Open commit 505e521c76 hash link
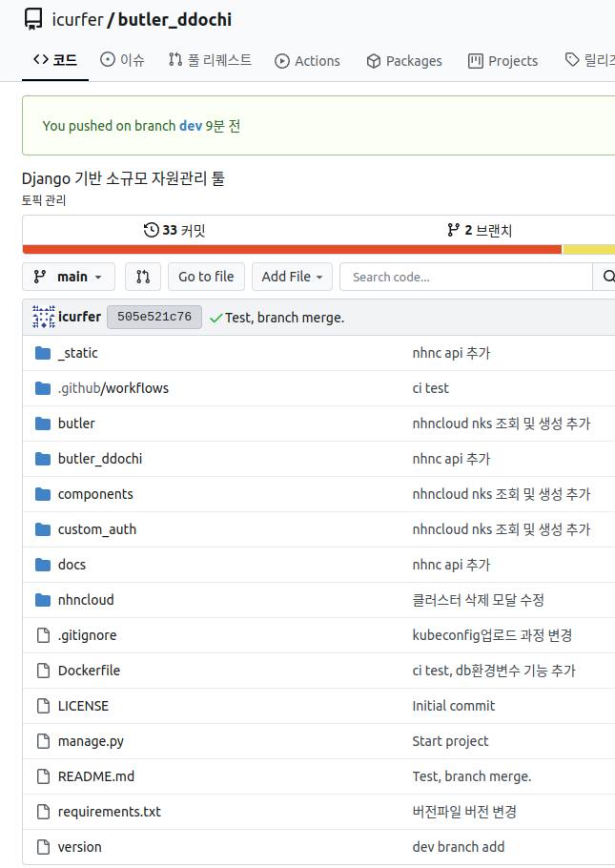The height and width of the screenshot is (868, 615). coord(154,318)
